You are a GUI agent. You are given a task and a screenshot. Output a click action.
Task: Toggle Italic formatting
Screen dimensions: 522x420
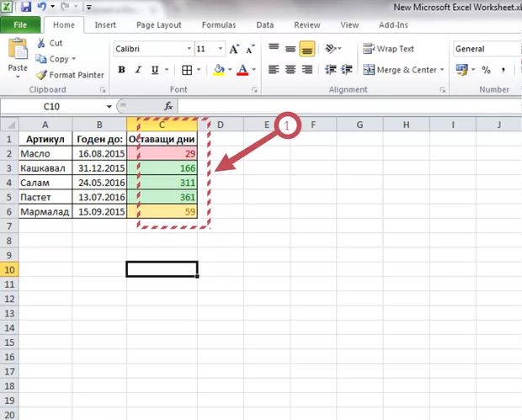click(139, 70)
